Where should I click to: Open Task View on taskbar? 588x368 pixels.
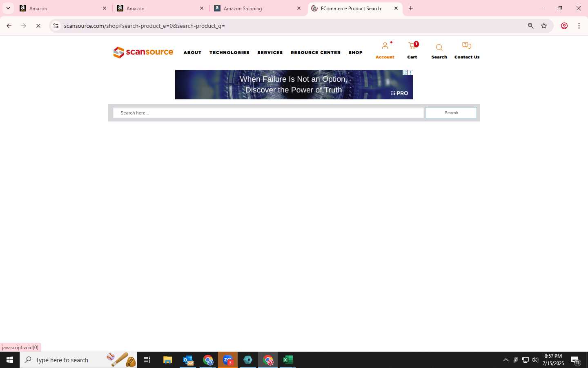147,360
